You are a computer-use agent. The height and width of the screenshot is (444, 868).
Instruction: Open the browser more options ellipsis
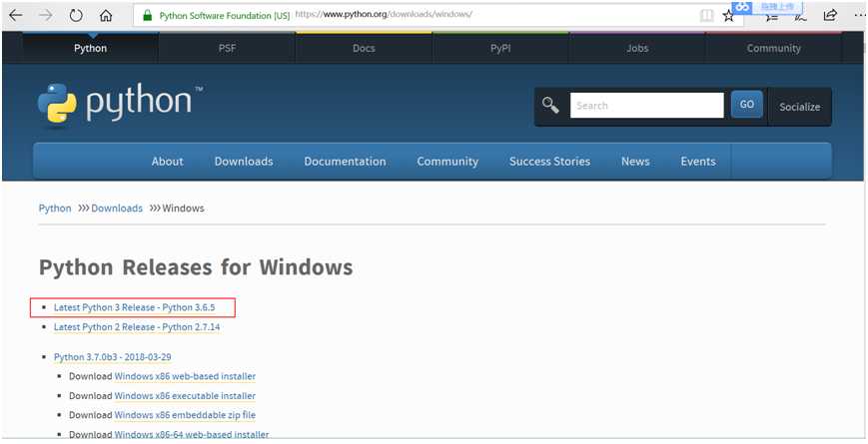click(859, 16)
